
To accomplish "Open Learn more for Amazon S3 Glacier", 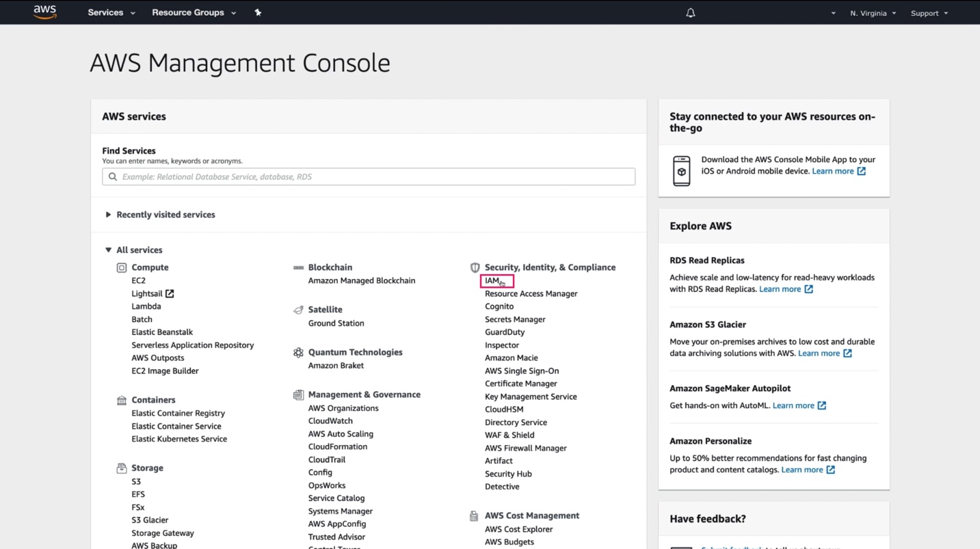I will [819, 353].
